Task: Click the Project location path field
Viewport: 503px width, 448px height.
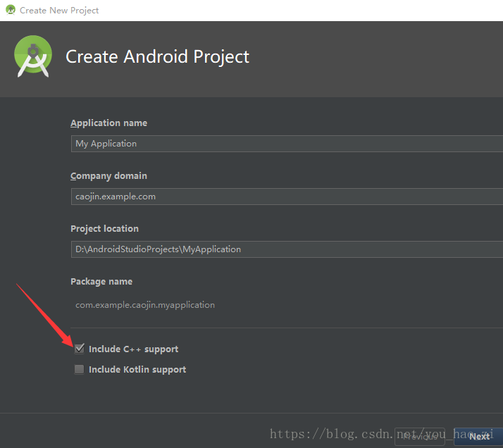Action: [x=287, y=249]
